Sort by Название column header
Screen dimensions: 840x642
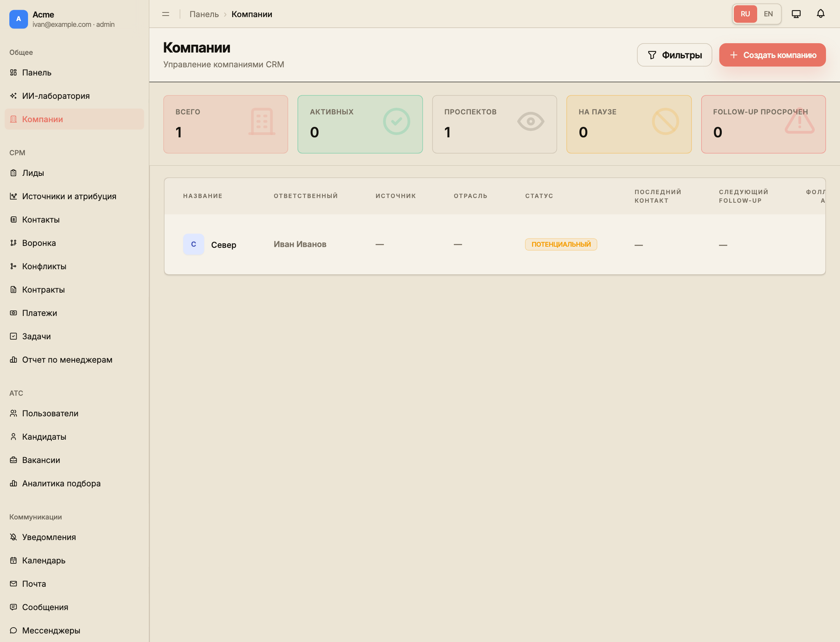point(203,196)
